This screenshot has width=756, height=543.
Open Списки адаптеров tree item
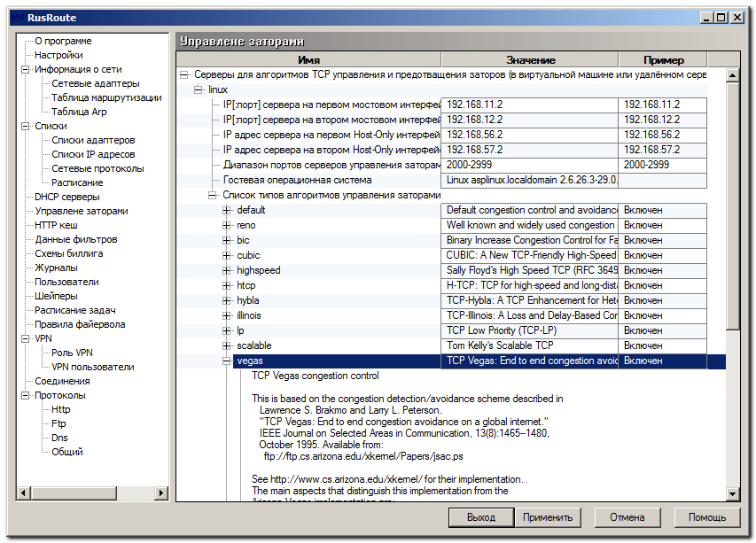(x=93, y=140)
